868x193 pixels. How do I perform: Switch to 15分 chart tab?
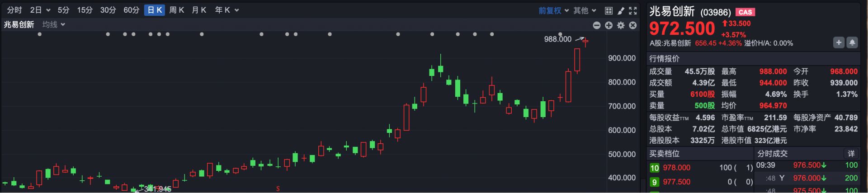tap(85, 10)
